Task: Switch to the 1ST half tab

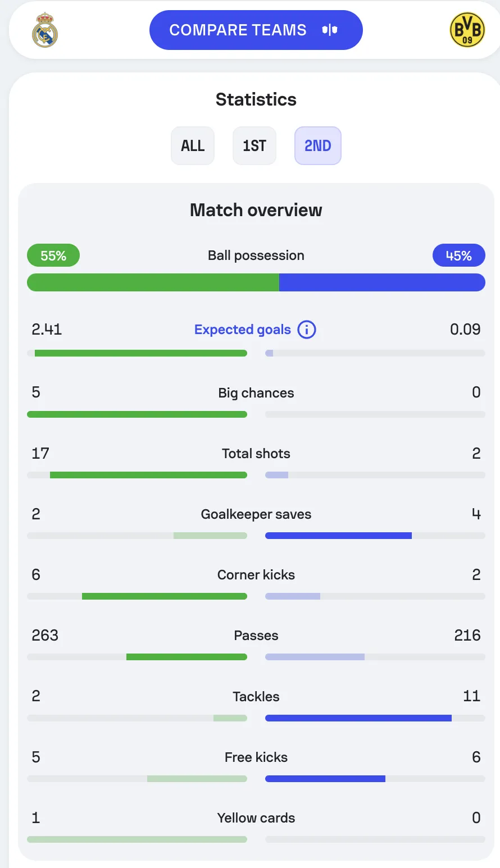Action: tap(254, 146)
